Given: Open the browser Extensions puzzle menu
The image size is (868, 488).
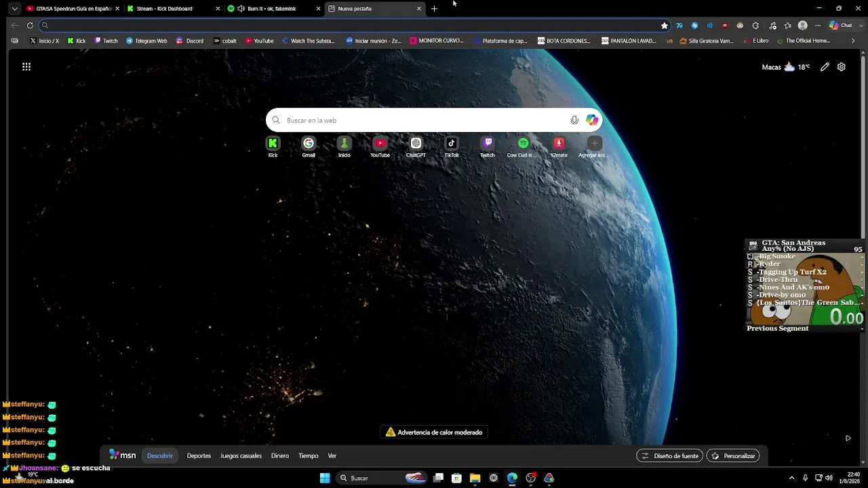Looking at the screenshot, I should click(755, 26).
